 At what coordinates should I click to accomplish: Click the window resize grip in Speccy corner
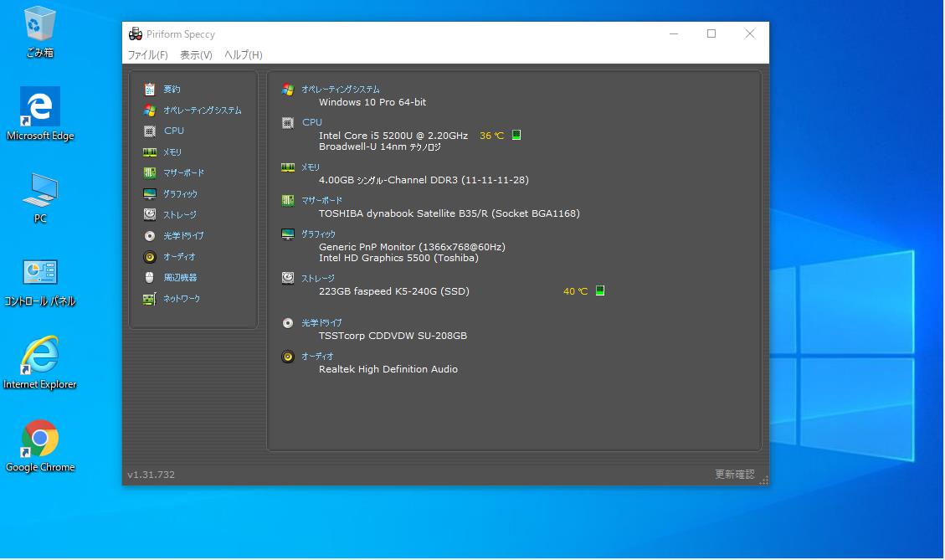(x=763, y=480)
